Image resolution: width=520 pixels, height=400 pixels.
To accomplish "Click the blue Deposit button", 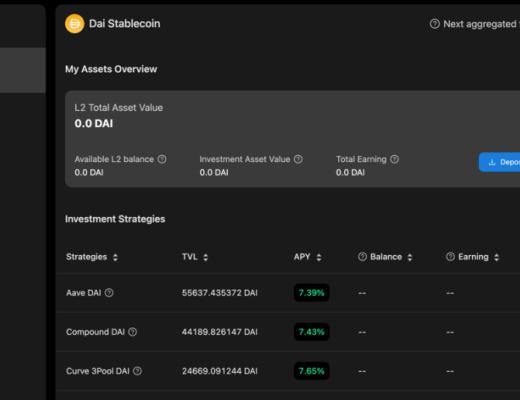I will click(x=499, y=162).
